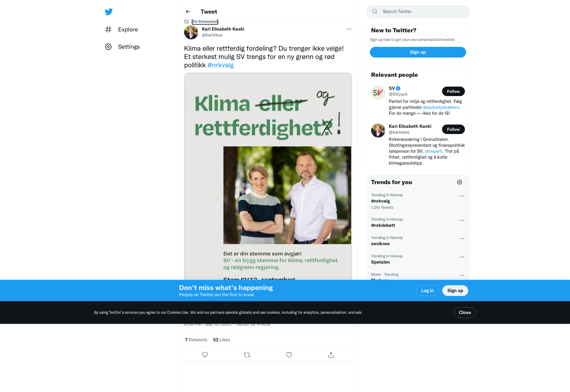This screenshot has height=392, width=570.
Task: Retweet using the tweet's retweet icon
Action: pyautogui.click(x=247, y=355)
